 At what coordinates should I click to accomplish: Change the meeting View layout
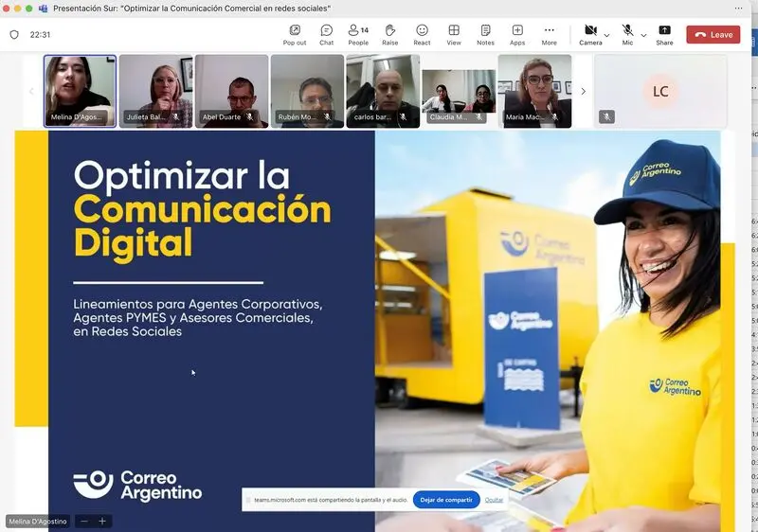[x=454, y=35]
